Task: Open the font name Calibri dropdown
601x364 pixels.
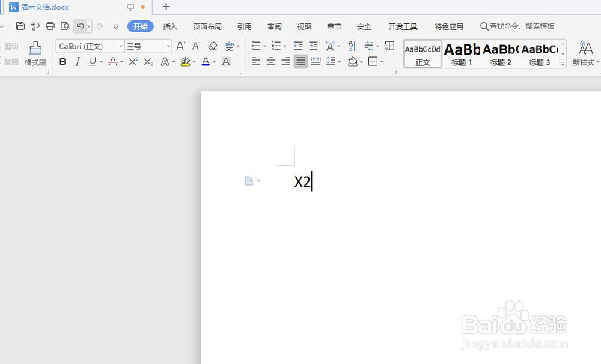Action: point(121,46)
